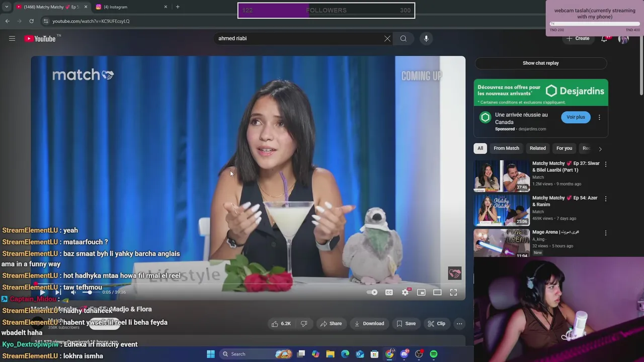View site information icon in address bar

(x=46, y=21)
